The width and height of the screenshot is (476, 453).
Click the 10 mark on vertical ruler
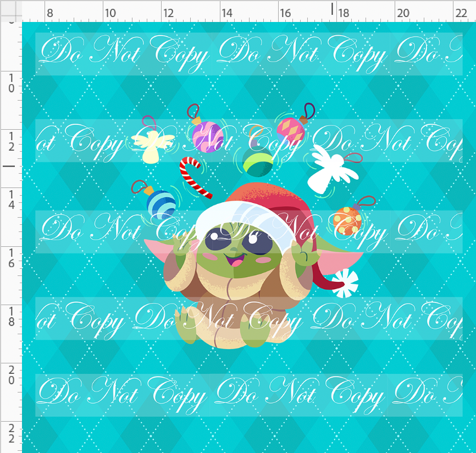pyautogui.click(x=11, y=84)
